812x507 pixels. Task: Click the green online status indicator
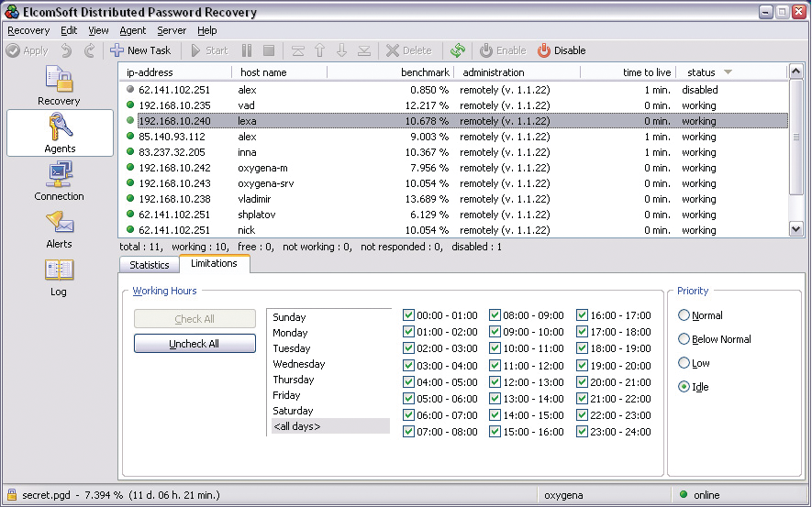pos(683,494)
